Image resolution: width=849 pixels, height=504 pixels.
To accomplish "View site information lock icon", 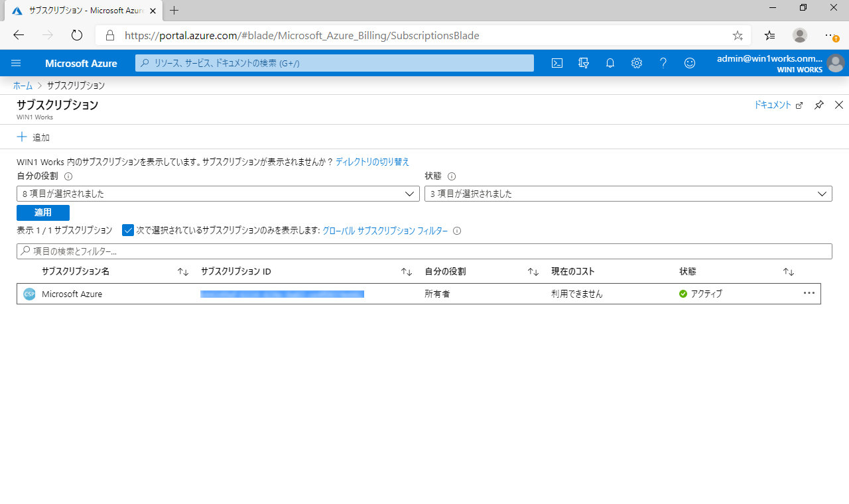I will pos(110,35).
